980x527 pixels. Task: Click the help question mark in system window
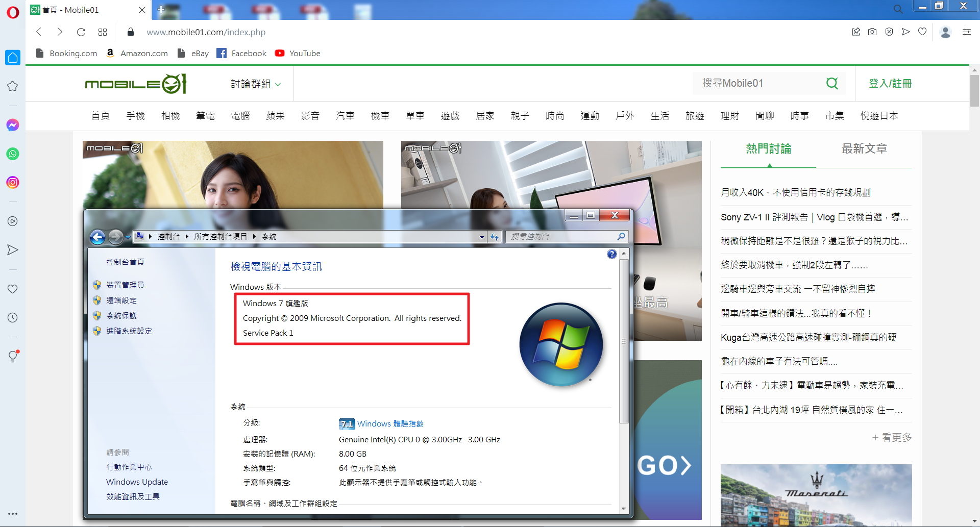pyautogui.click(x=611, y=254)
